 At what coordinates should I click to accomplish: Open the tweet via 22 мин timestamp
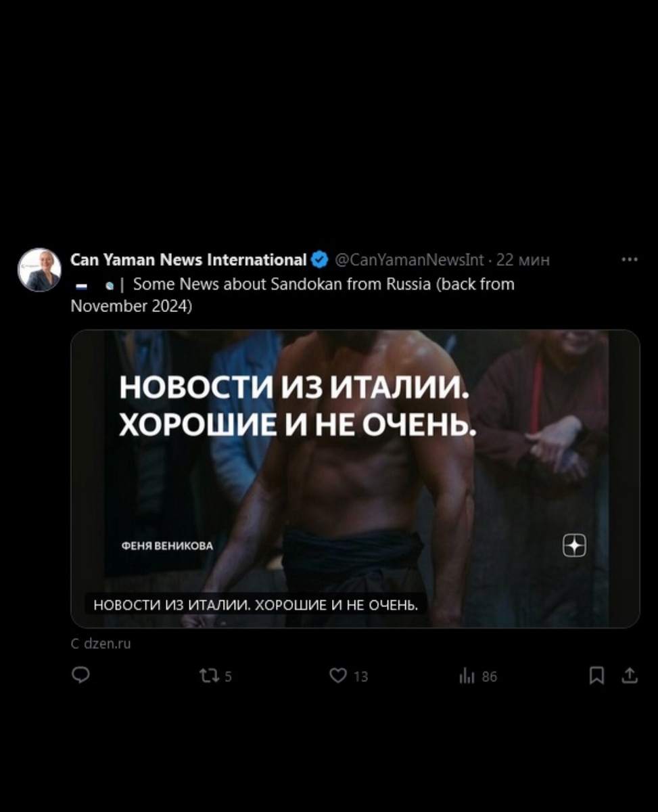tap(523, 260)
